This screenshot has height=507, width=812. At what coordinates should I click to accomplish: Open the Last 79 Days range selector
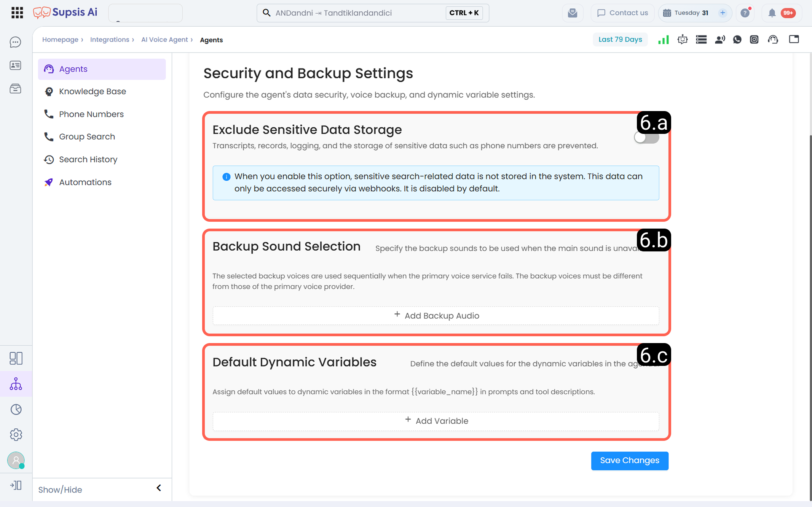620,40
